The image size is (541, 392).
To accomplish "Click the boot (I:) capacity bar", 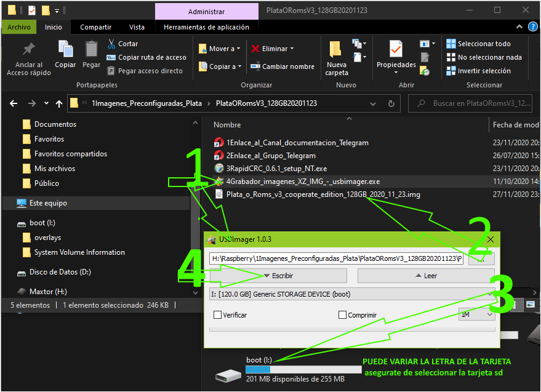I will [303, 369].
